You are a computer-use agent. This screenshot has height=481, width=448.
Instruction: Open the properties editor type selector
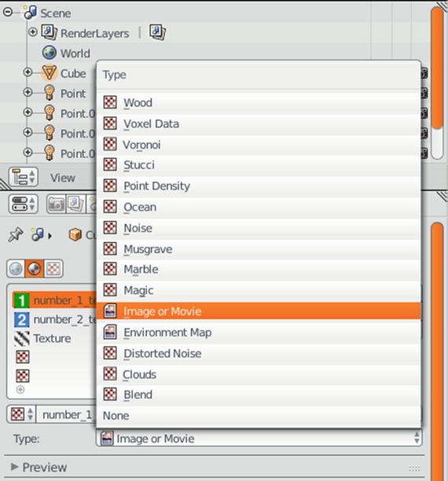click(x=24, y=204)
